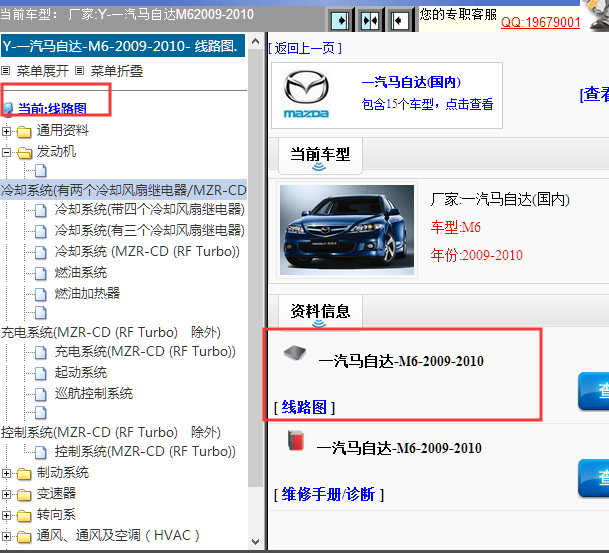Open 控制系统(MZR-CD (RF Turbo)) document
This screenshot has width=609, height=553.
pyautogui.click(x=145, y=451)
